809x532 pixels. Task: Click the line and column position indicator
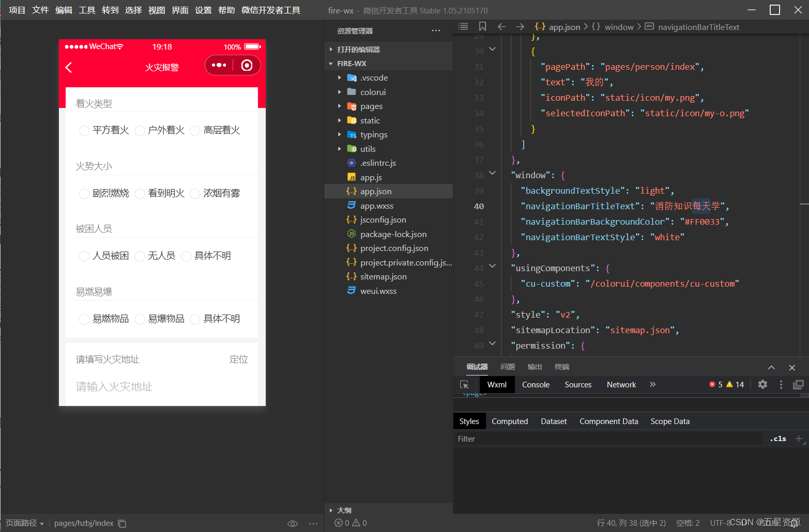tap(631, 523)
